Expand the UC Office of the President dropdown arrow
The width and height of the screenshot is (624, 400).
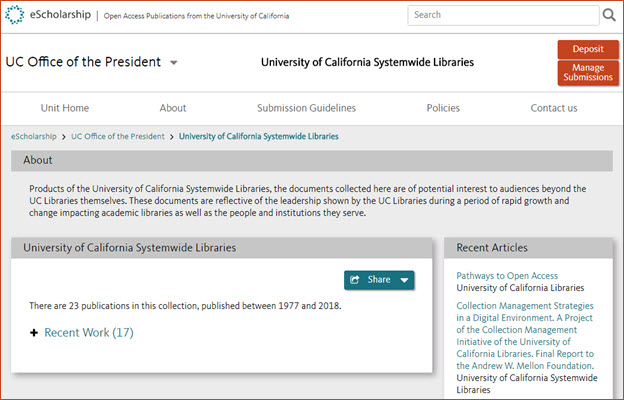174,62
